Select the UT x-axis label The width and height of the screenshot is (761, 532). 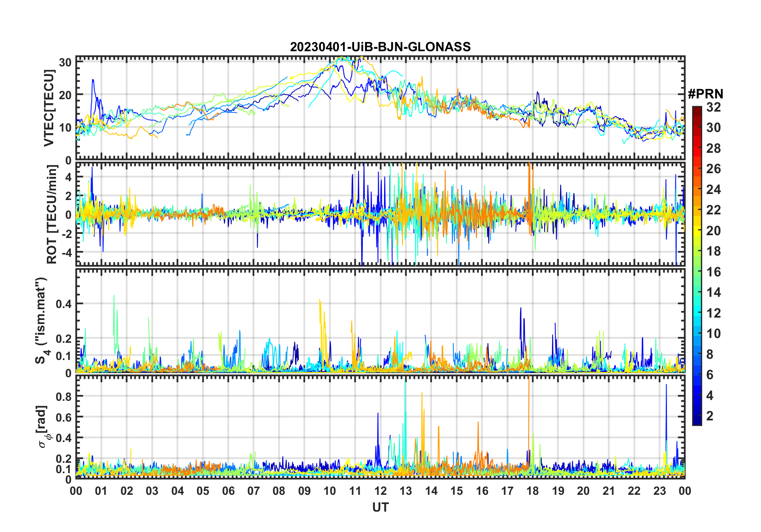(x=380, y=507)
